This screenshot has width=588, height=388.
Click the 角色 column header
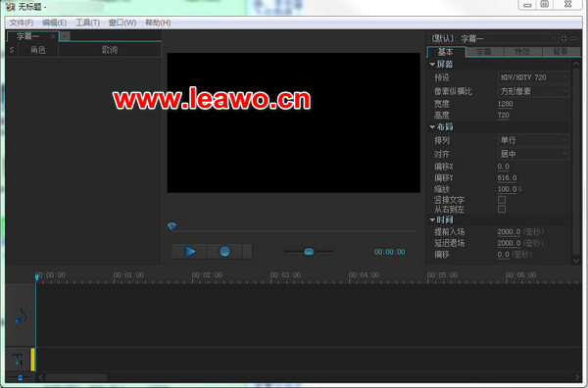38,50
